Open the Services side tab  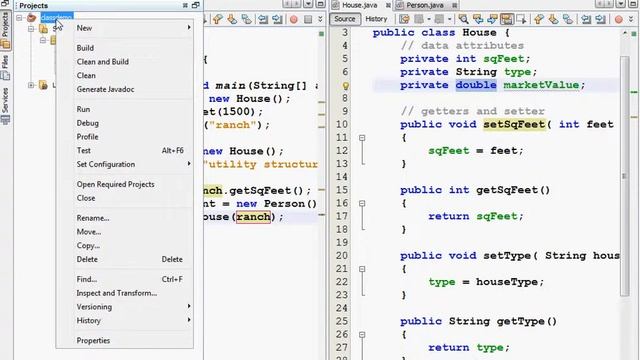tap(5, 106)
